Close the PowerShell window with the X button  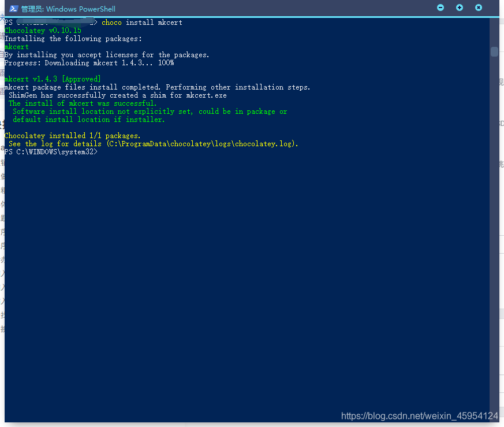479,8
